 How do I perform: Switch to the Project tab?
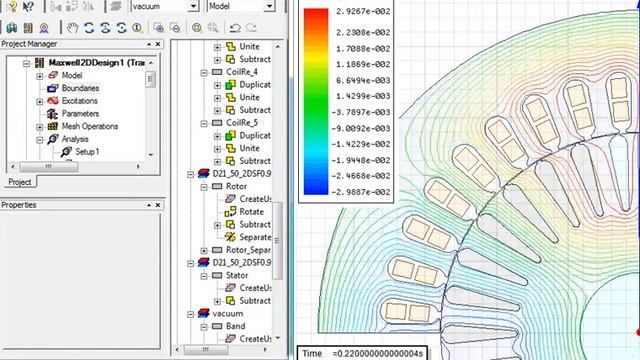pyautogui.click(x=20, y=182)
